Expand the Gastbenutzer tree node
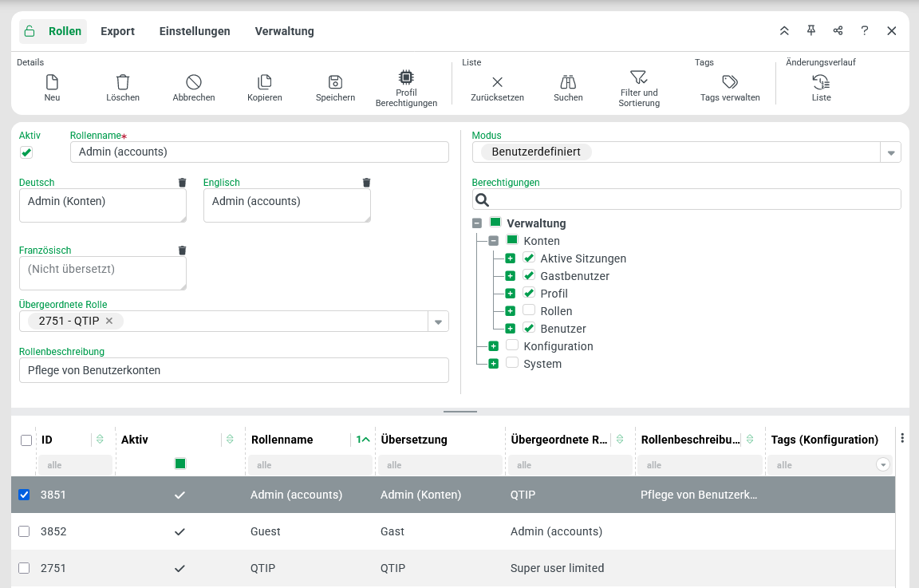This screenshot has height=588, width=919. [511, 276]
